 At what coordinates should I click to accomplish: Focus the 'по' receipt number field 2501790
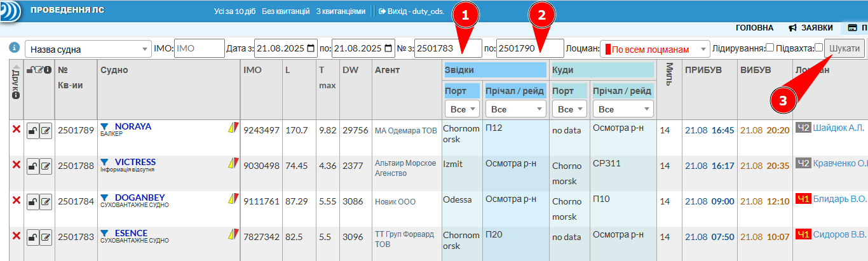tap(530, 48)
